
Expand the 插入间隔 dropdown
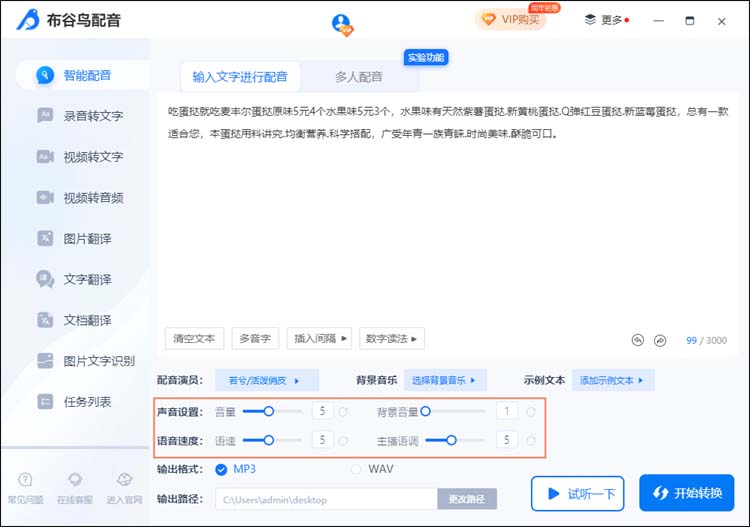(x=320, y=339)
